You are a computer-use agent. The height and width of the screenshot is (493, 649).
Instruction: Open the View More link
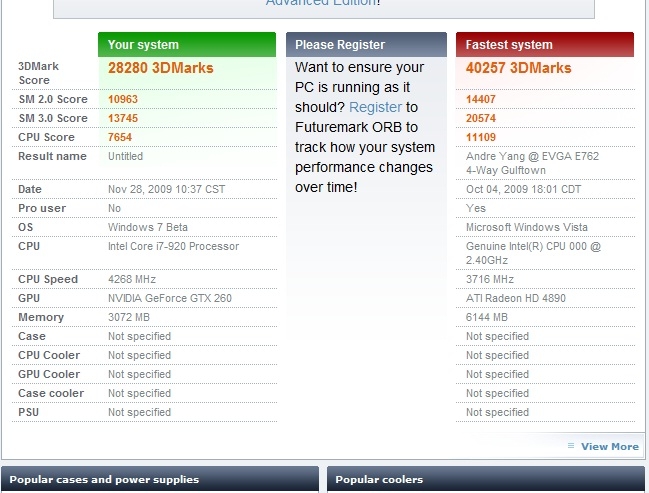click(x=609, y=446)
